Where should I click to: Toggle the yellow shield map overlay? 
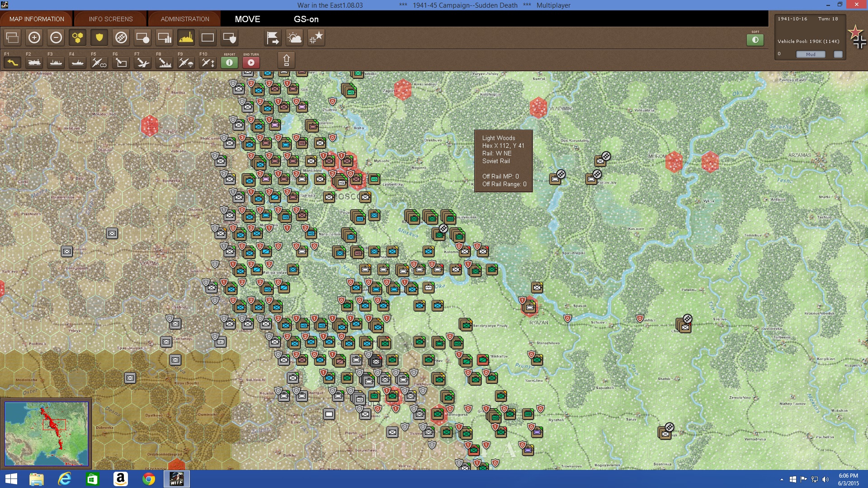click(x=99, y=38)
